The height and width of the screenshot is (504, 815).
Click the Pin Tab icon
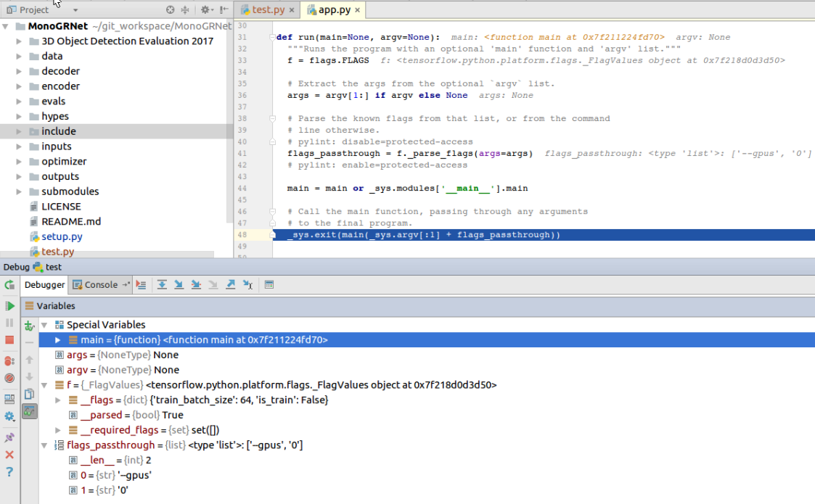coord(9,437)
